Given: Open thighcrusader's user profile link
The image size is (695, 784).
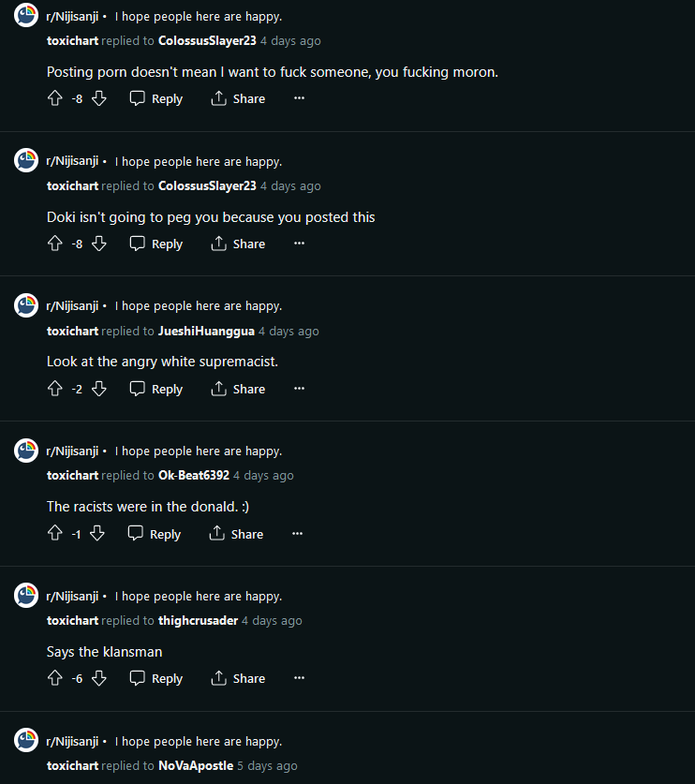Looking at the screenshot, I should pyautogui.click(x=198, y=620).
